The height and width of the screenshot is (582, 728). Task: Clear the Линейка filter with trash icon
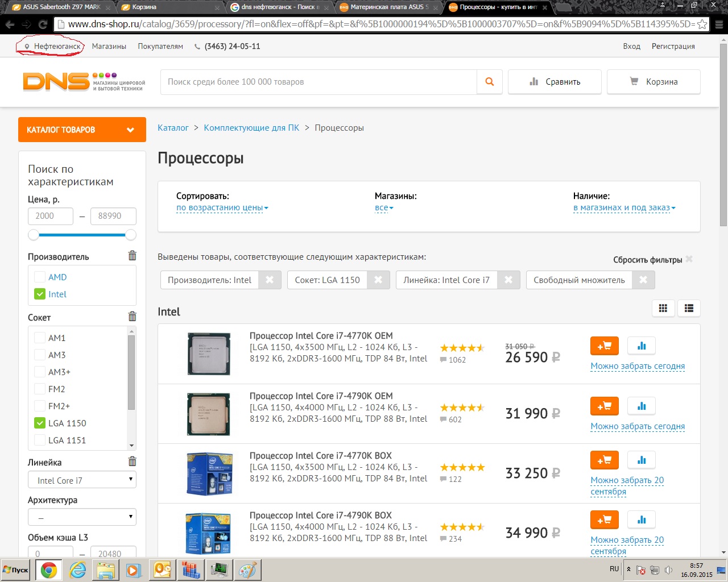click(x=132, y=462)
